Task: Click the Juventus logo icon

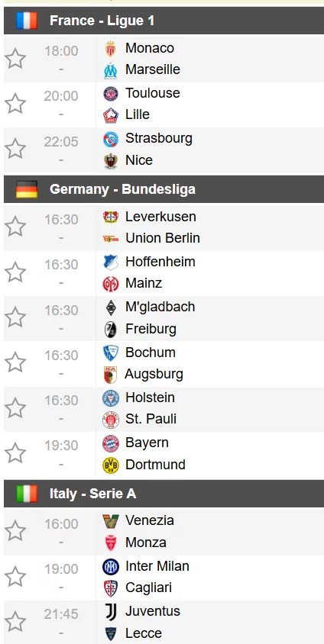Action: [x=111, y=611]
